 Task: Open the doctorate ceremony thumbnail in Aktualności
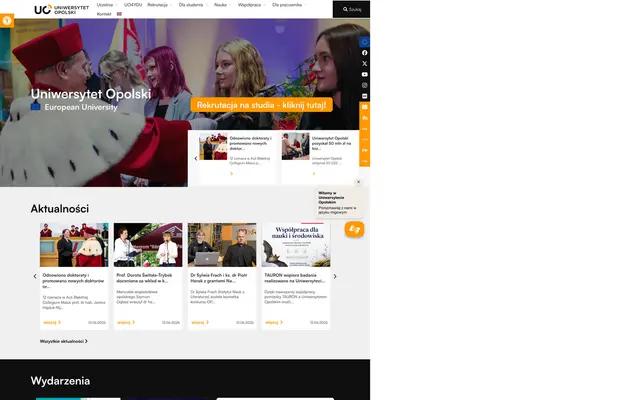point(74,245)
